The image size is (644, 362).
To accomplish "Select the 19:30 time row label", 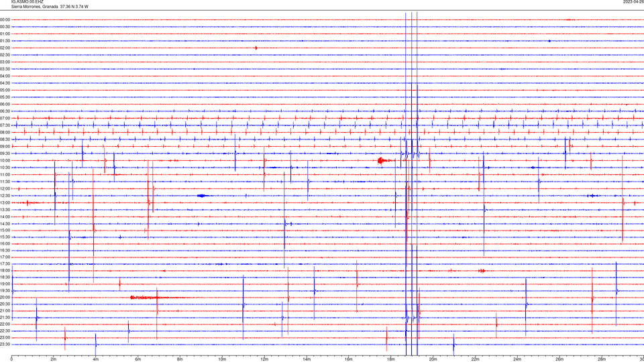I will pyautogui.click(x=5, y=290).
